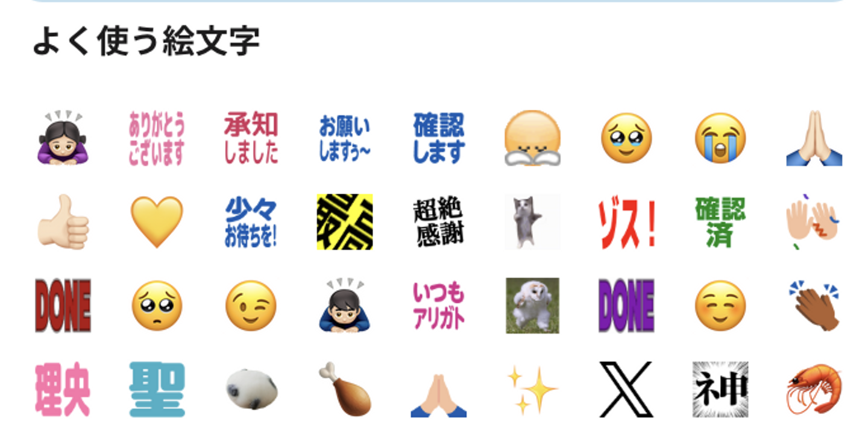Viewport: 868px width, 447px height.
Task: Select the purple DONE emoji
Action: (x=627, y=306)
